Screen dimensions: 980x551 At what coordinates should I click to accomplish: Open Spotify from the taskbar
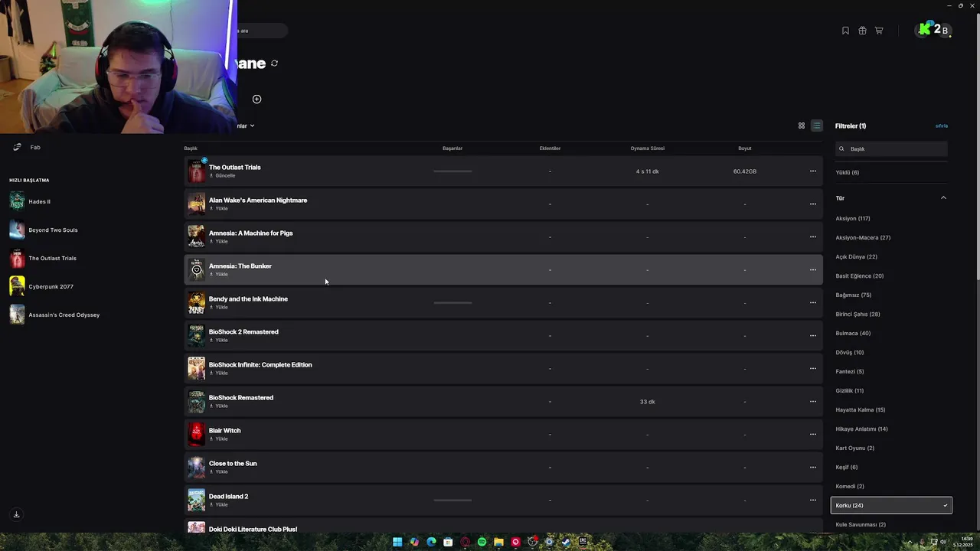(x=482, y=542)
